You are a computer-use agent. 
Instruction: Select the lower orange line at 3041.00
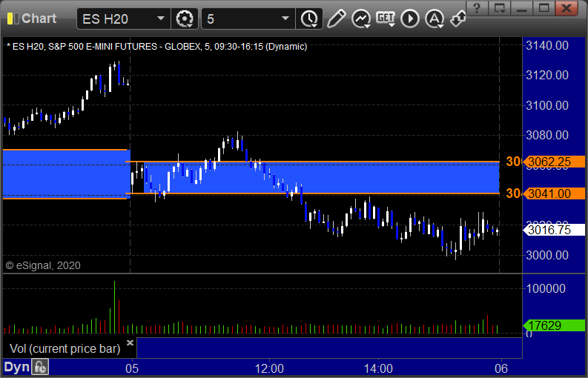312,193
